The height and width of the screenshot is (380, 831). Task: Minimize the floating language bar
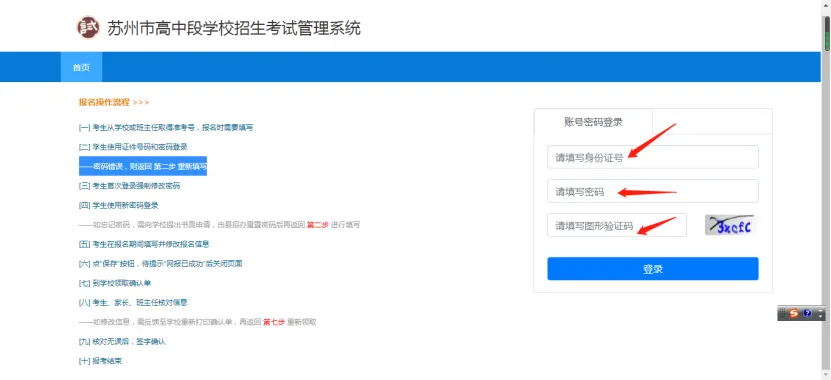pos(821,311)
